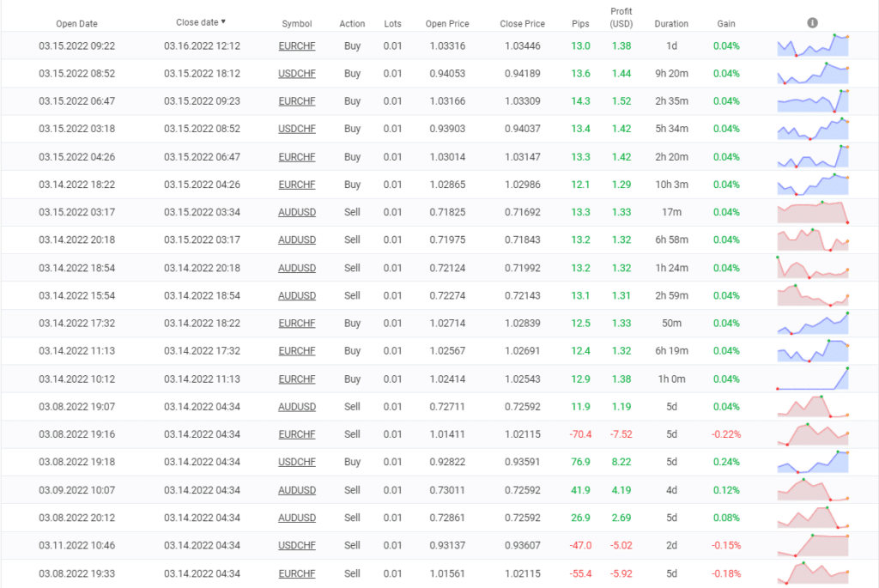Click the Profit (USD) column header
Screen dimensions: 879x588
[x=621, y=18]
